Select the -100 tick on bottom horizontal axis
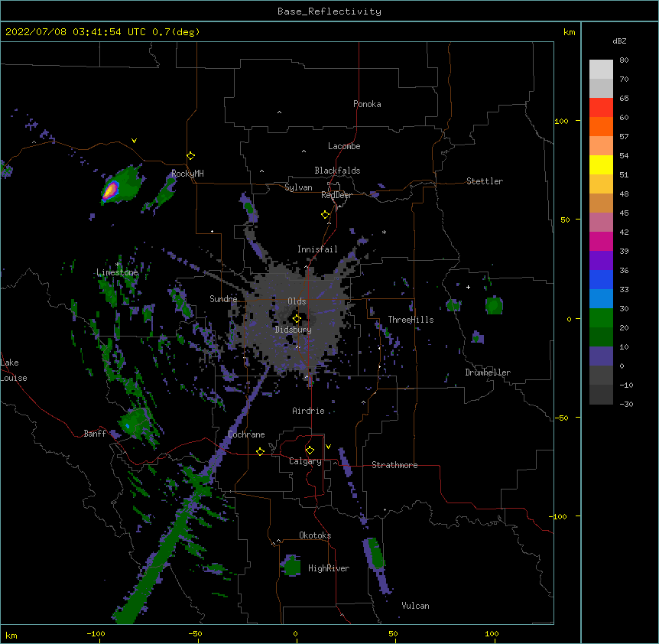Image resolution: width=659 pixels, height=644 pixels. pos(96,633)
